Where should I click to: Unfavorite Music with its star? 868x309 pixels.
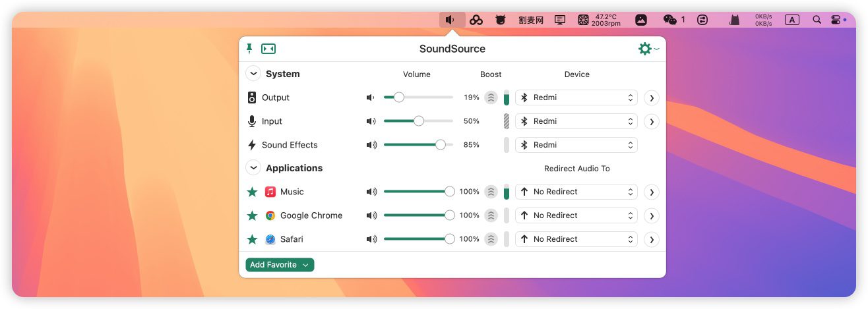coord(252,192)
